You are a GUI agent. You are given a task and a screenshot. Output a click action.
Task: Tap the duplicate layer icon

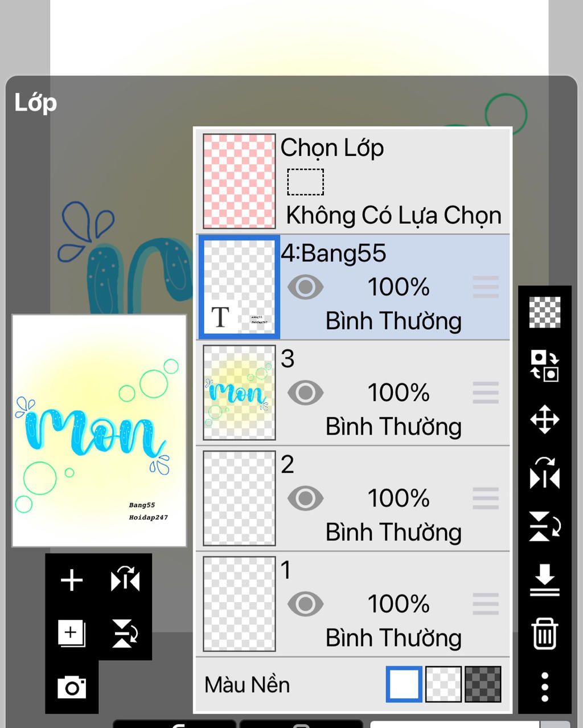point(72,633)
